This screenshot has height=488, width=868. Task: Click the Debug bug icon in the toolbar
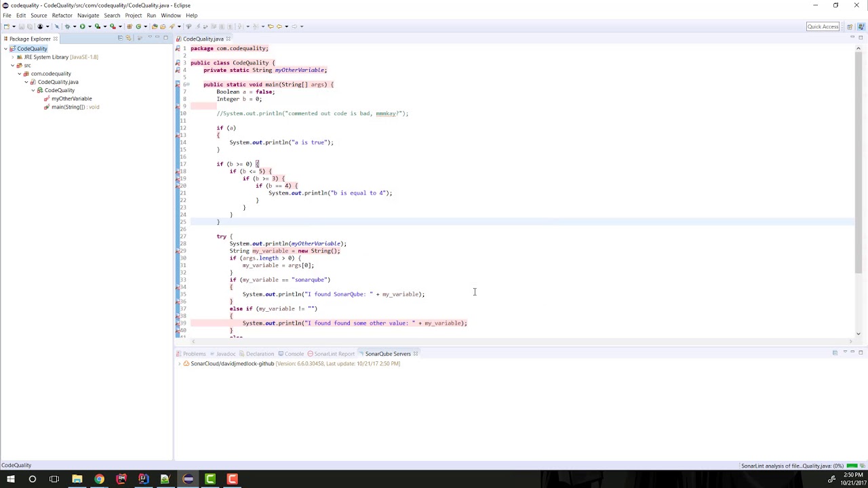pyautogui.click(x=67, y=26)
